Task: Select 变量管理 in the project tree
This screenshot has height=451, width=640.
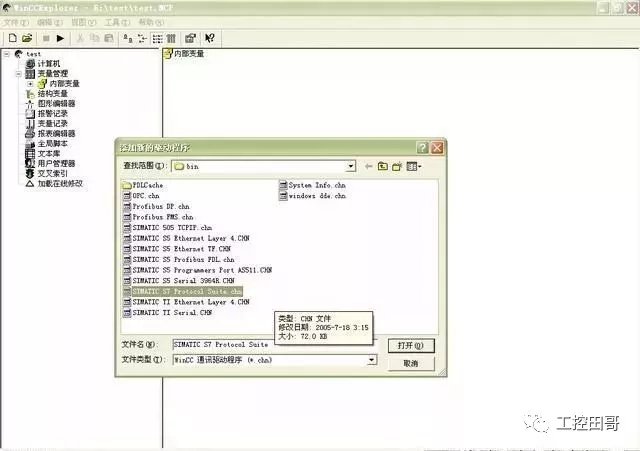Action: [53, 74]
